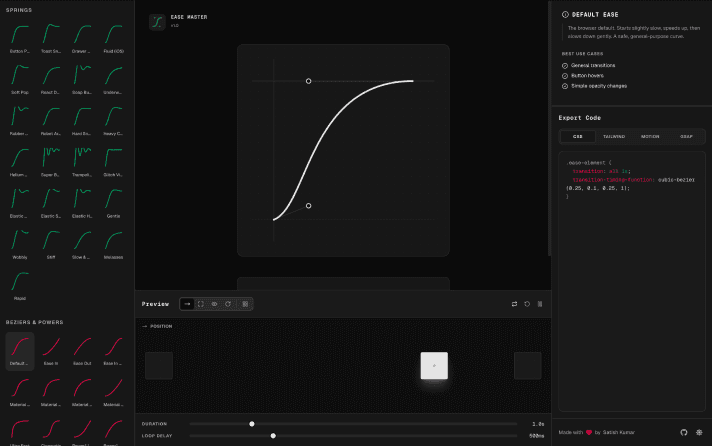Choose the Robot Arm spring preset
712x446 pixels.
coord(51,121)
